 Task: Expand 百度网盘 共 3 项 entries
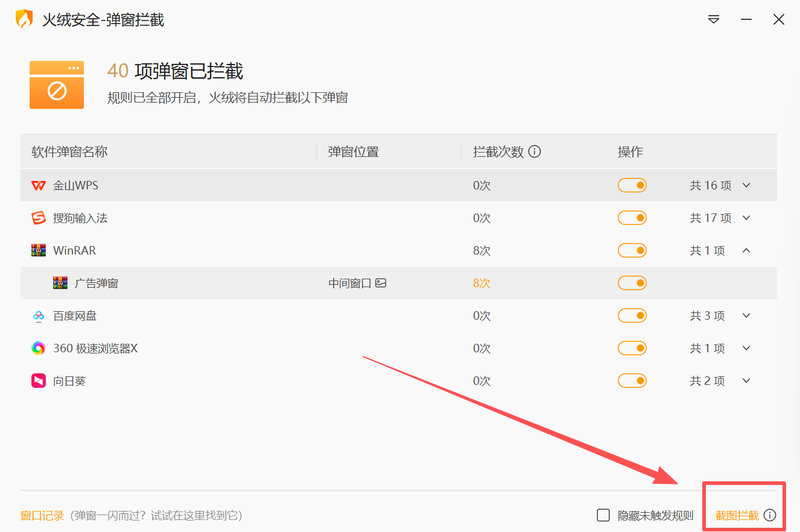(x=747, y=315)
